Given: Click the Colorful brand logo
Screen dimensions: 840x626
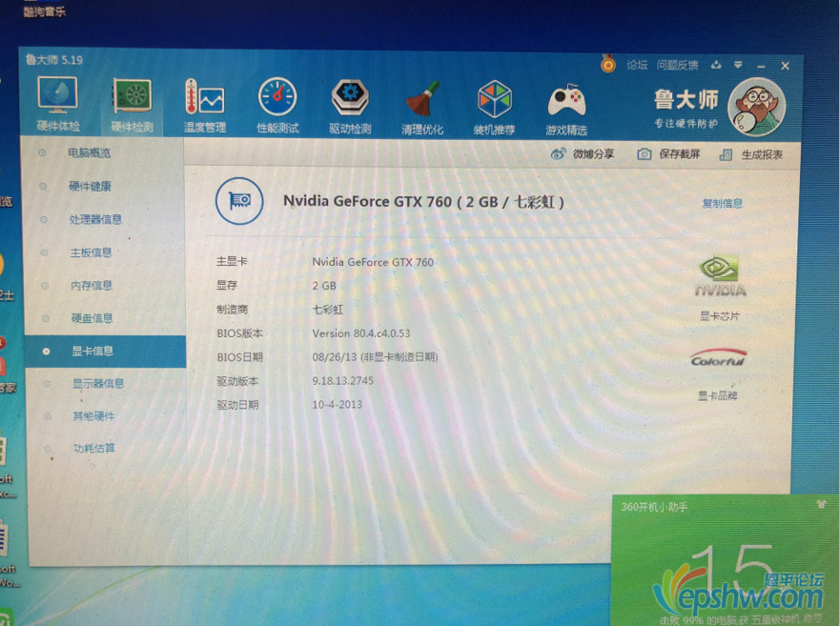Looking at the screenshot, I should coord(718,358).
